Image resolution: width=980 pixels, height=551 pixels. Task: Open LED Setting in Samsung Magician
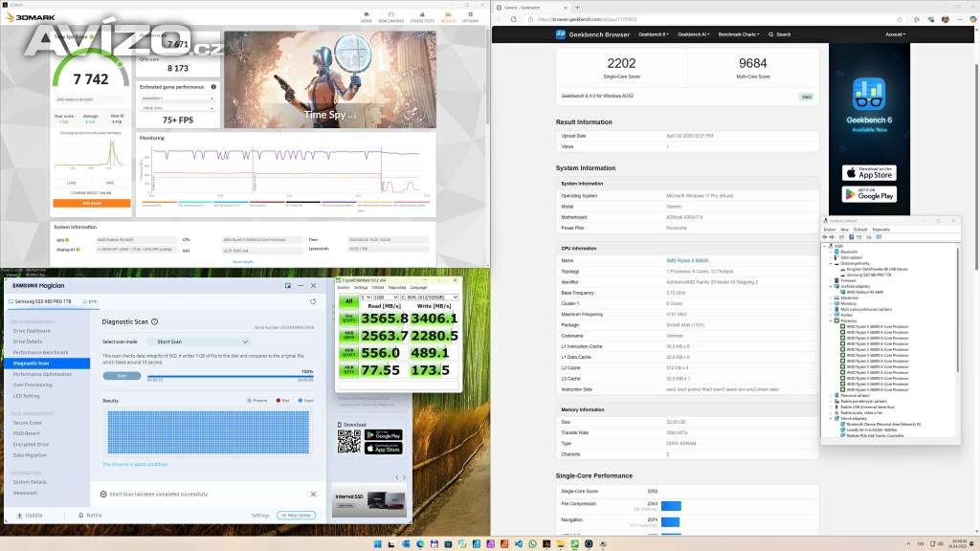(26, 396)
